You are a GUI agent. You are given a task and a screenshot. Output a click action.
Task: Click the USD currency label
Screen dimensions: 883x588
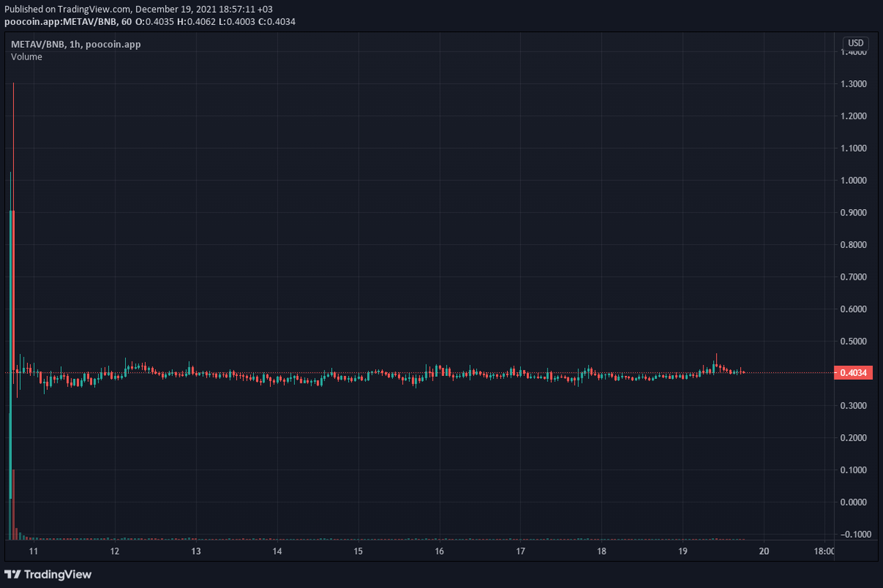point(856,43)
